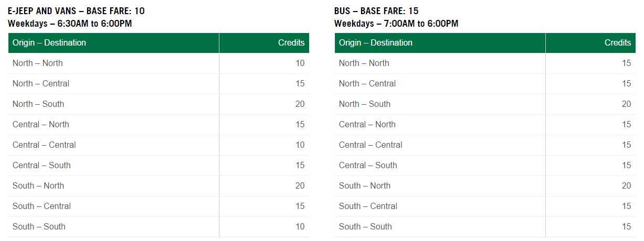The height and width of the screenshot is (241, 644).
Task: Click Origin – Destination header in E-Jeep table
Action: pyautogui.click(x=49, y=43)
